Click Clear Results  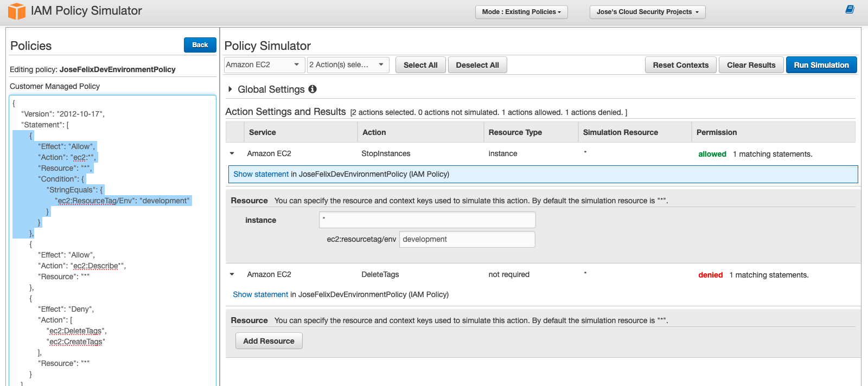751,65
